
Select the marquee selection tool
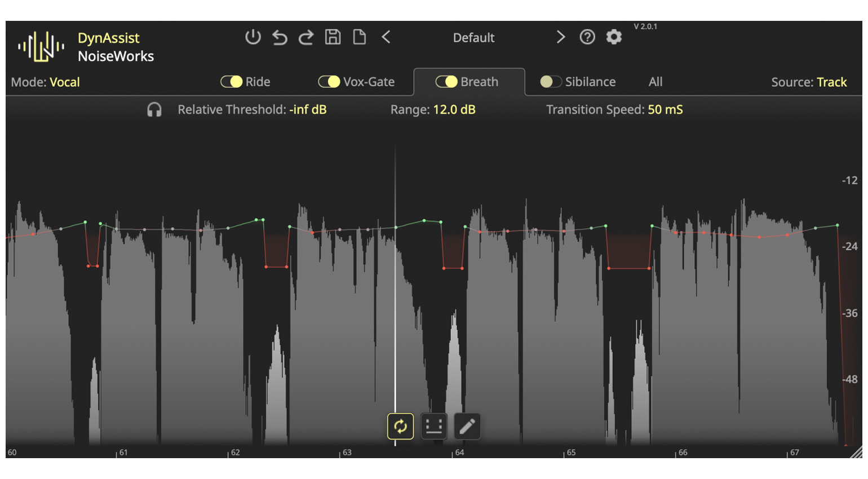click(433, 426)
